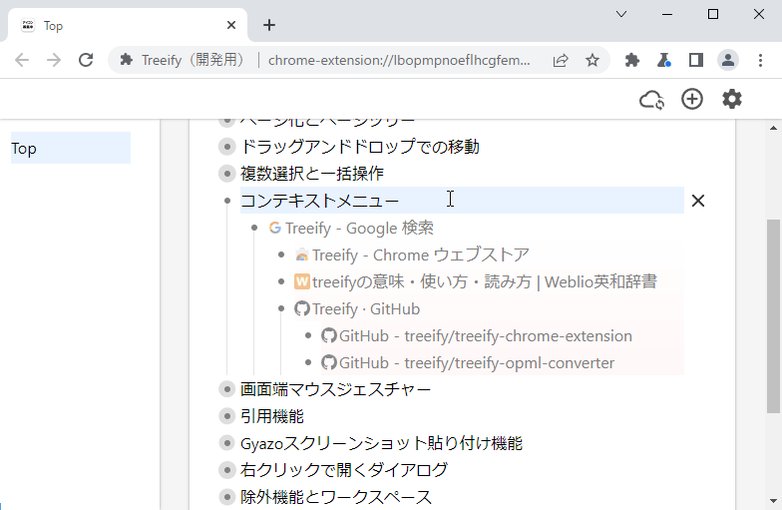Click GitHub favicon beside Treeify · GitHub
Screen dimensions: 782x510
(x=302, y=309)
